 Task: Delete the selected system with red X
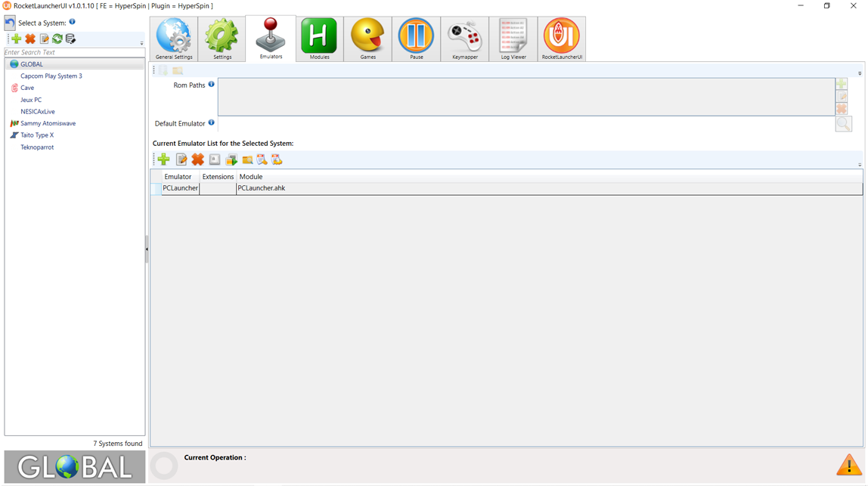[30, 39]
